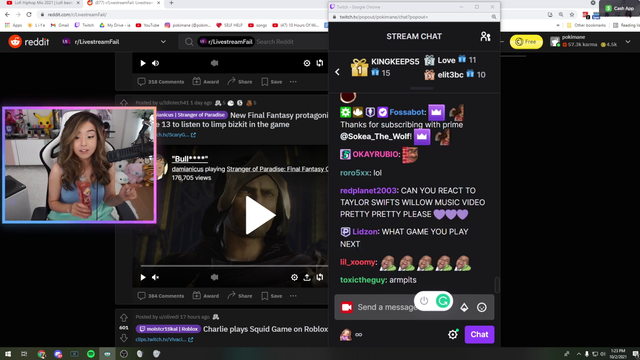Go to the Reddit home logo
The width and height of the screenshot is (640, 360).
click(x=29, y=42)
